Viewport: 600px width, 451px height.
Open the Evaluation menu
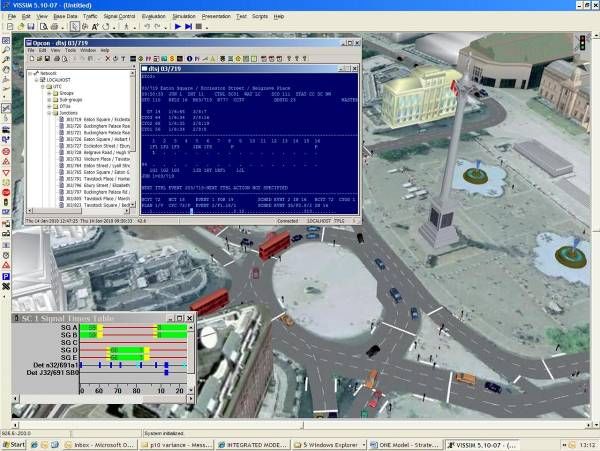coord(154,16)
